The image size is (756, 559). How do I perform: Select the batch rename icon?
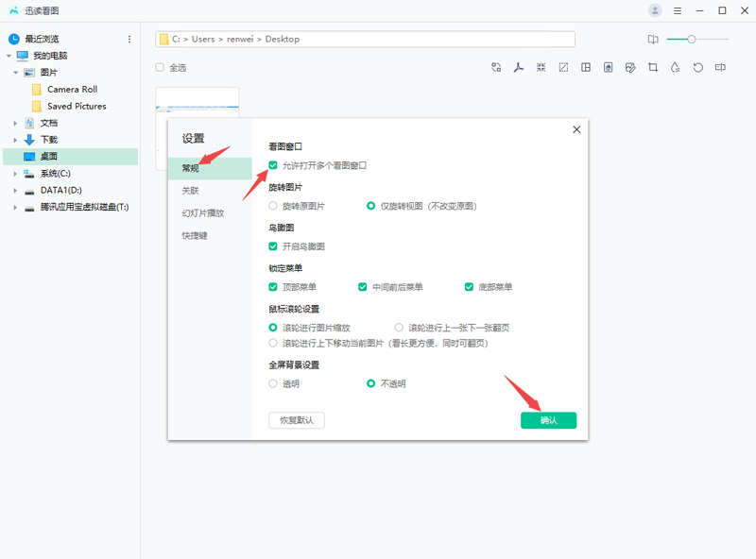coord(722,68)
